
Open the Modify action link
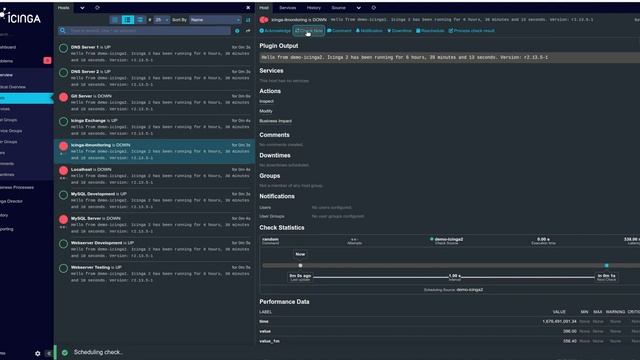click(x=266, y=111)
